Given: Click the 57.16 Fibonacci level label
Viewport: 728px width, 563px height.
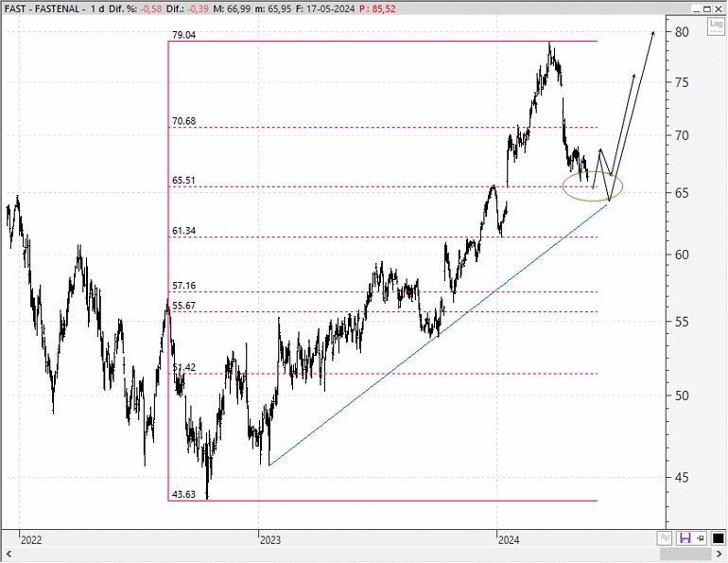Looking at the screenshot, I should [183, 286].
